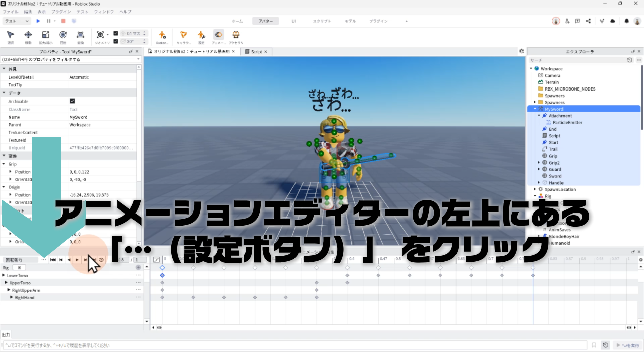Open the curve editor toggle icon
The width and height of the screenshot is (644, 362).
click(156, 260)
